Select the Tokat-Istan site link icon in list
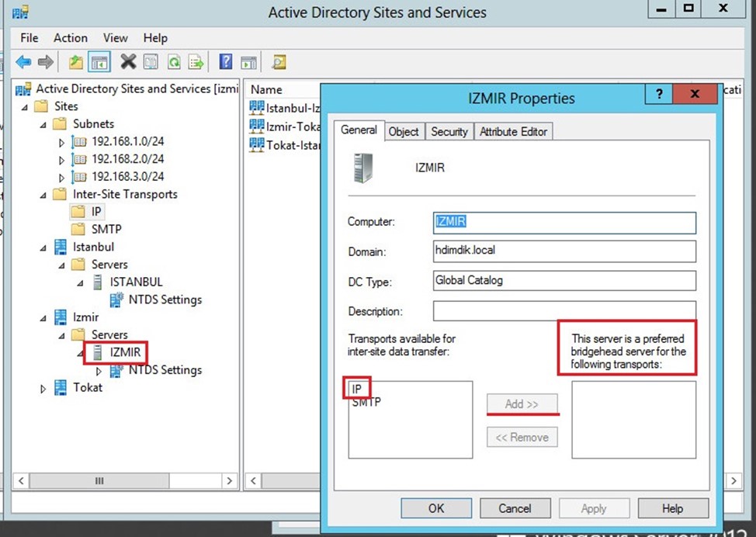This screenshot has width=756, height=537. tap(257, 144)
